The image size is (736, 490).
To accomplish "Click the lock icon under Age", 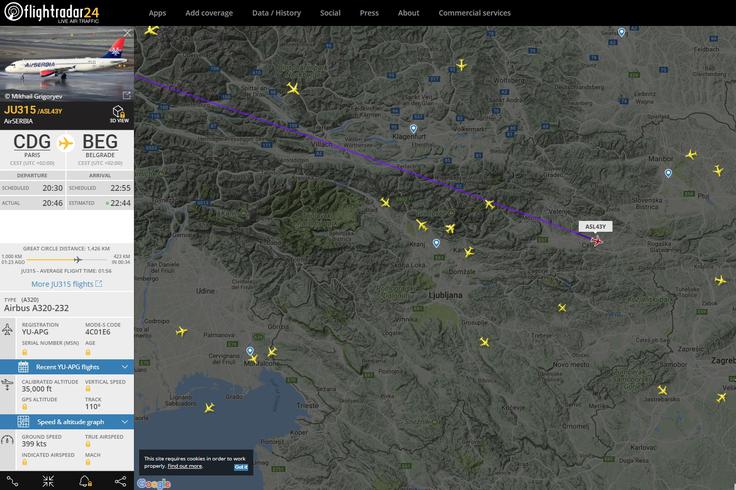I will click(88, 352).
